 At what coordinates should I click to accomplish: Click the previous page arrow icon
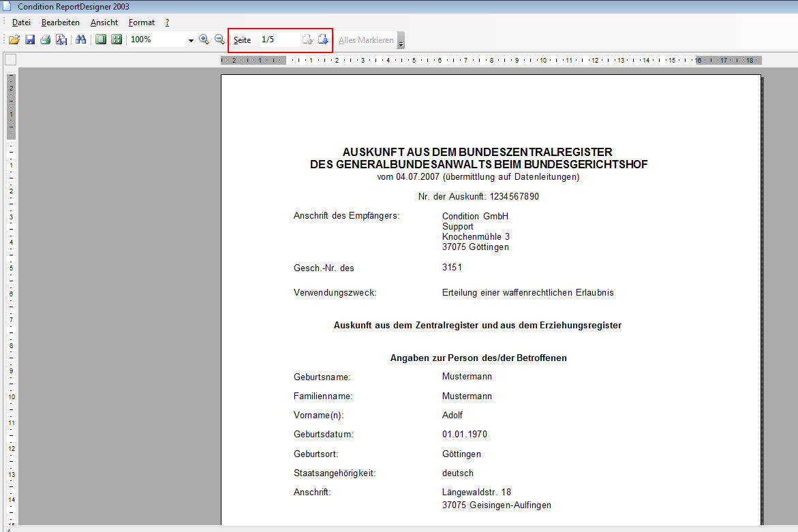307,40
